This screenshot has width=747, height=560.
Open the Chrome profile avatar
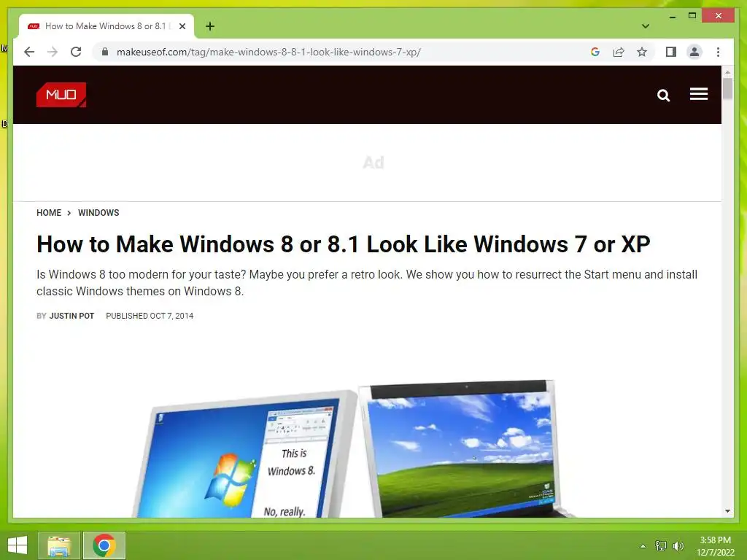(x=694, y=52)
